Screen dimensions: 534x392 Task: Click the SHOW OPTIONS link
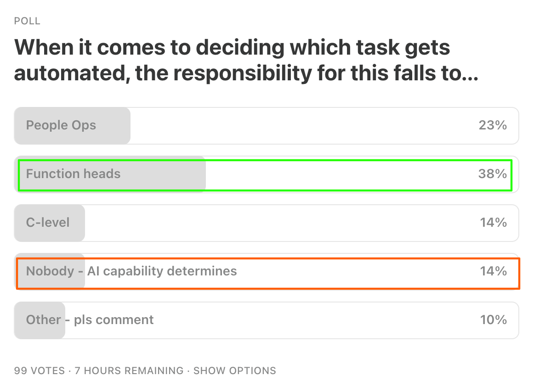pyautogui.click(x=235, y=370)
